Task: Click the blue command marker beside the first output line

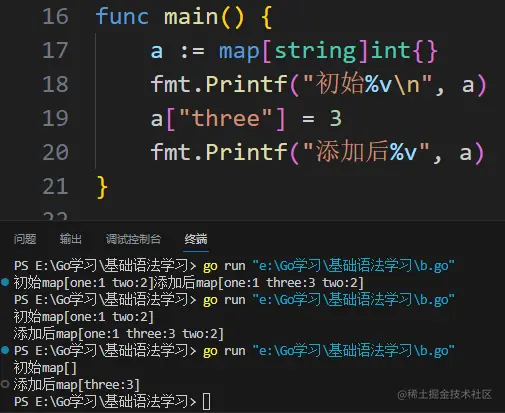Action: click(x=5, y=282)
